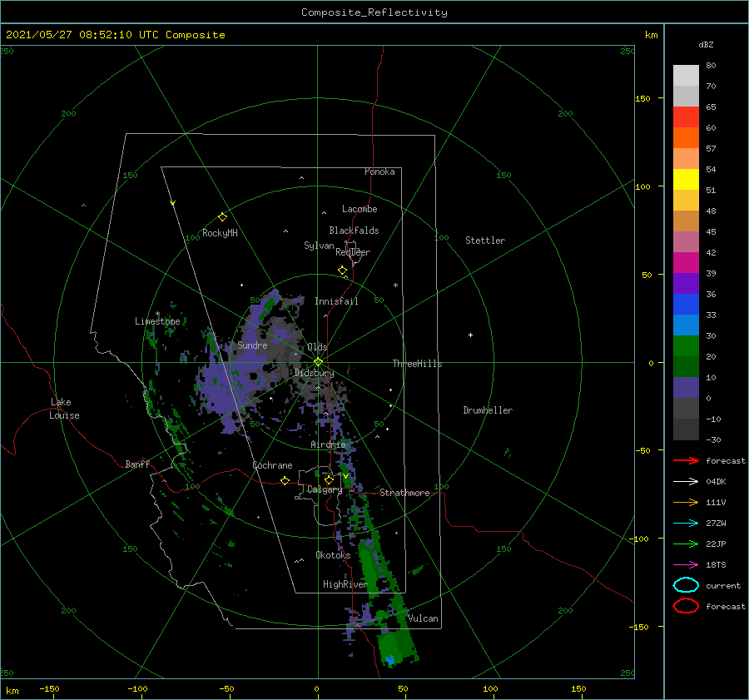Click the green 22JP arrow symbol
The width and height of the screenshot is (749, 700).
[686, 544]
